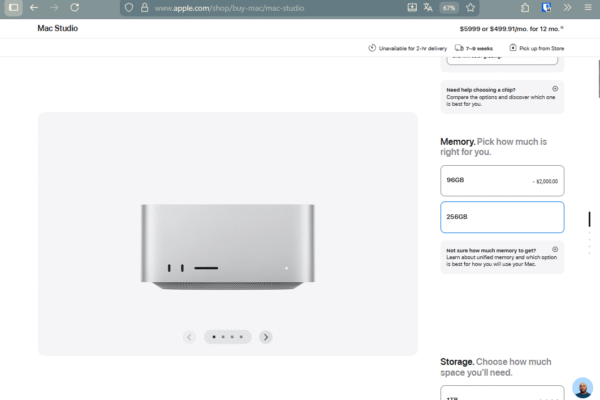This screenshot has width=600, height=400.
Task: Jump to first gallery dot
Action: [214, 337]
